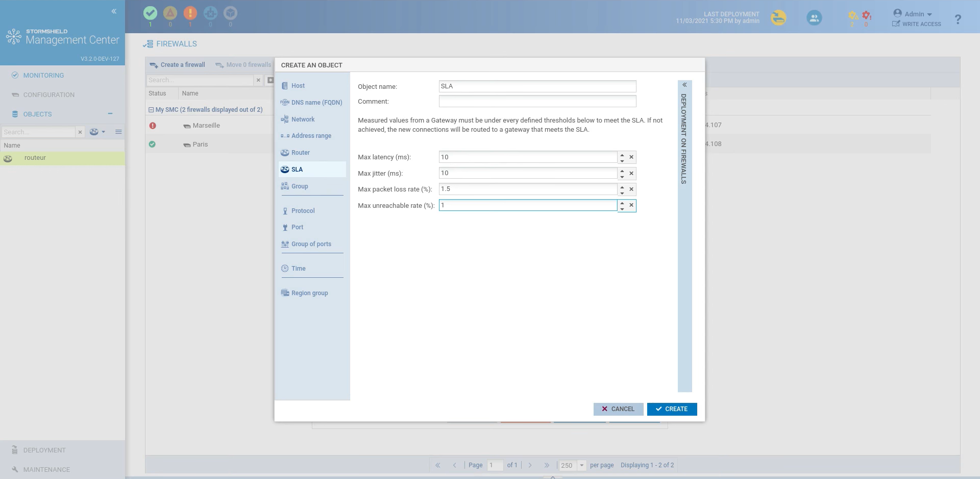Decrease Max unreachable rate with down arrow

pyautogui.click(x=622, y=209)
